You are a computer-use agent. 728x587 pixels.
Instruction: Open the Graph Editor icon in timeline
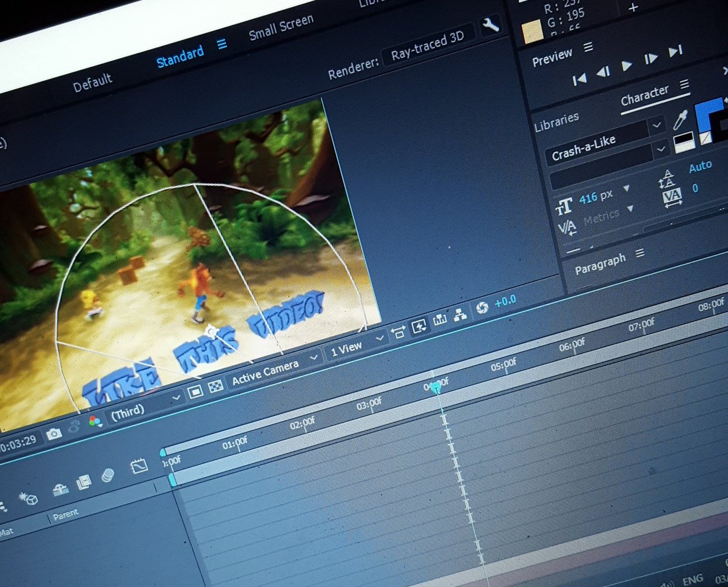click(x=140, y=466)
